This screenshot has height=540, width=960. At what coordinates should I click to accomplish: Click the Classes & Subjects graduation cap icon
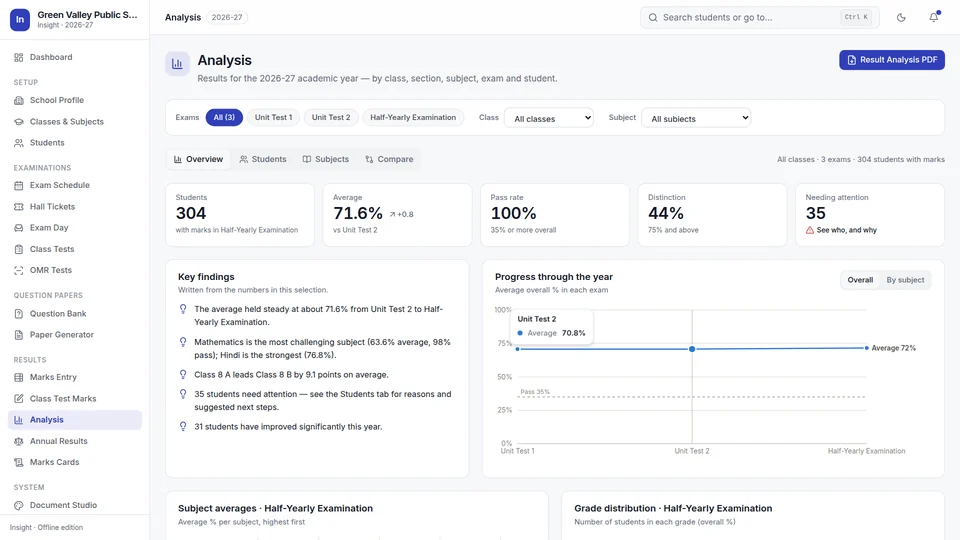(x=18, y=122)
